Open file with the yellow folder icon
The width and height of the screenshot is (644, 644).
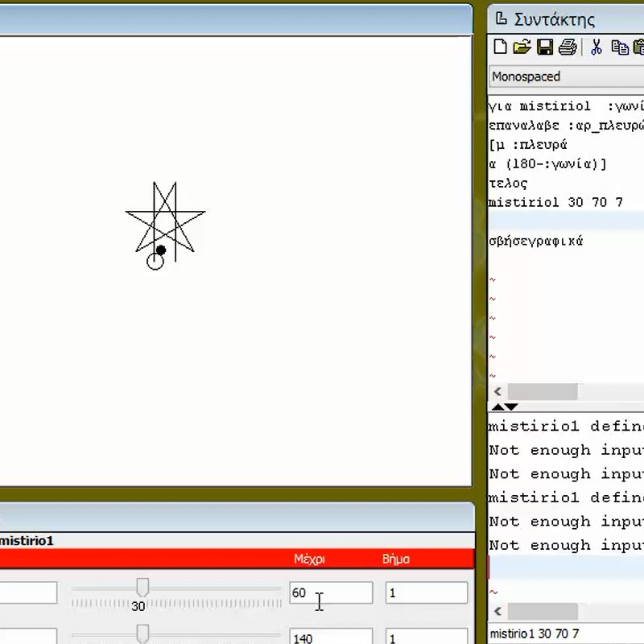(522, 47)
